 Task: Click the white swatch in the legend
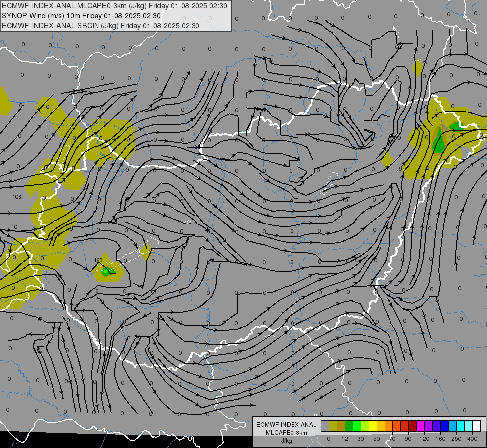point(477,426)
